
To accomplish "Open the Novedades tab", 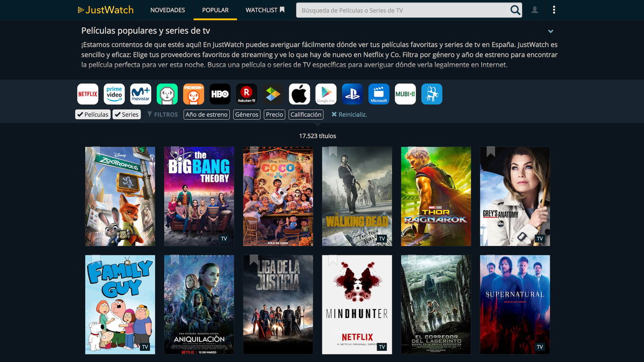I will coord(167,10).
